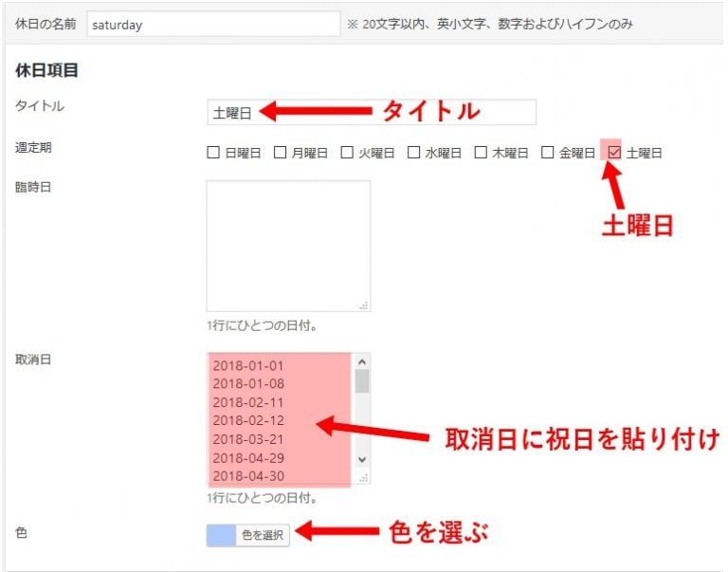
Task: Click the down arrow of 取消日 scrollbar
Action: click(361, 459)
